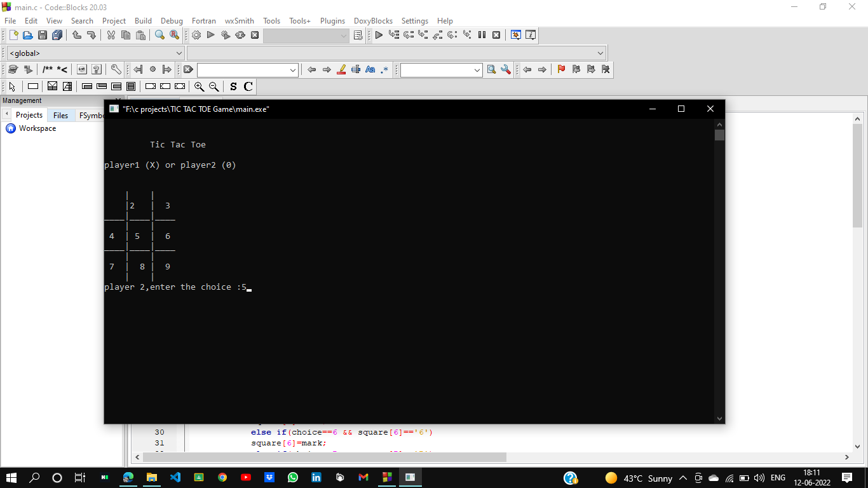The height and width of the screenshot is (488, 868).
Task: Undo the last edit via toolbar icon
Action: click(77, 35)
